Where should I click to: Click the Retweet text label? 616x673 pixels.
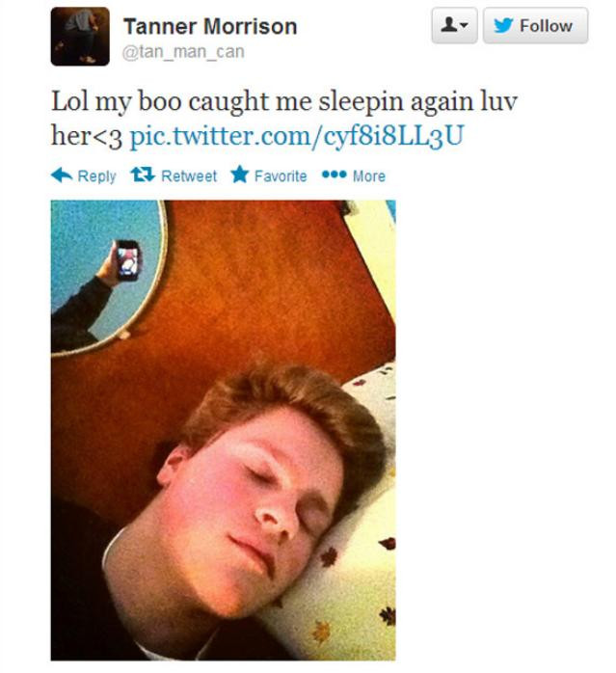click(x=189, y=176)
